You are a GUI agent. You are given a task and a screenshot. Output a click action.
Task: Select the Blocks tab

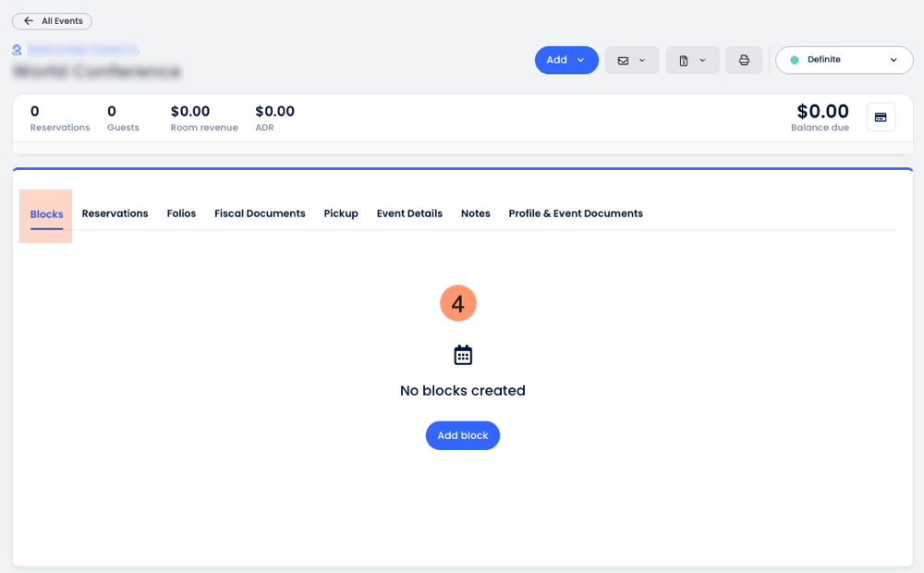(x=46, y=214)
